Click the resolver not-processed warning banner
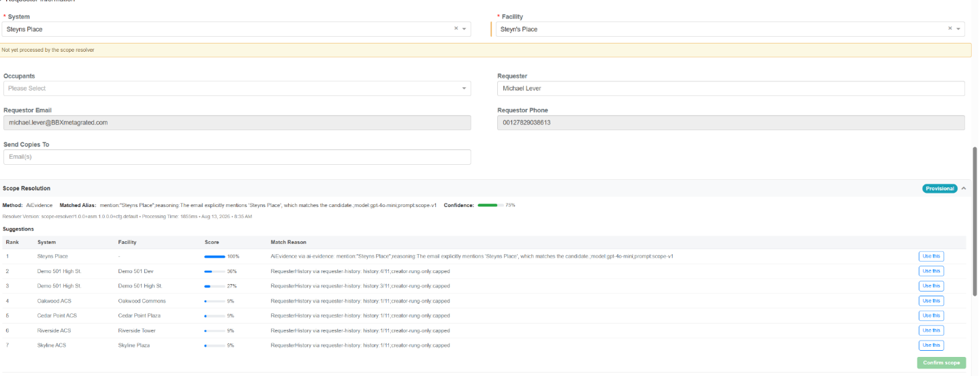980x376 pixels. click(x=486, y=50)
